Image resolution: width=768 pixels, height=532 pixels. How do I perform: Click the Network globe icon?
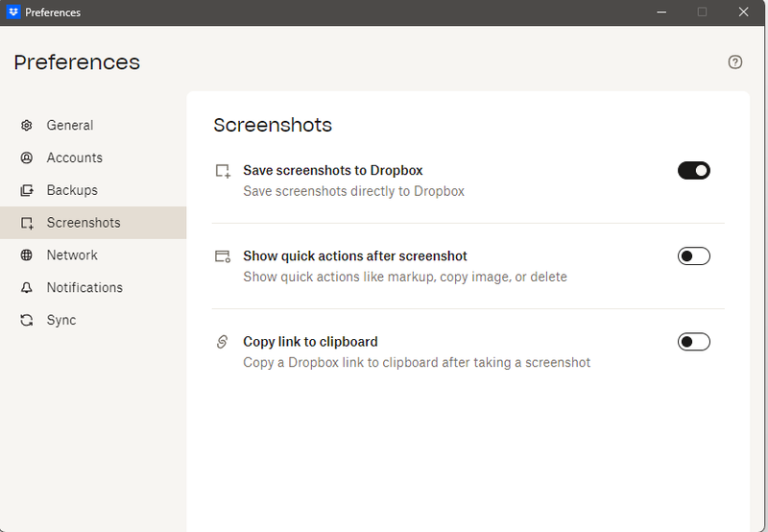click(x=27, y=255)
